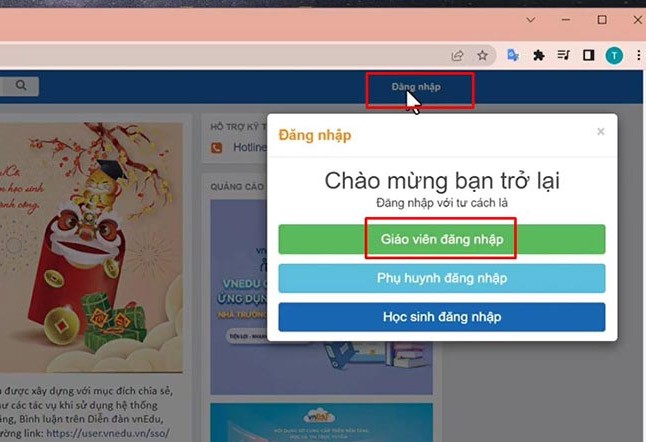Click Phụ huynh đăng nhập button
The image size is (646, 442).
click(x=442, y=278)
